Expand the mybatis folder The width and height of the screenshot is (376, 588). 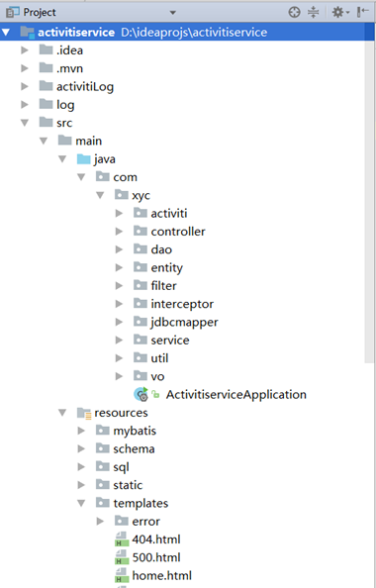tap(81, 431)
